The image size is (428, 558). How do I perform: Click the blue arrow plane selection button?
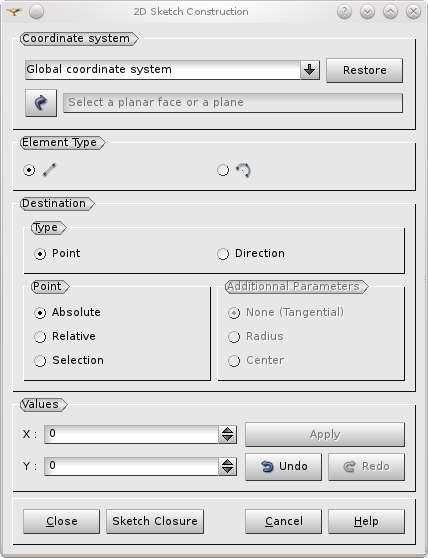pos(41,103)
